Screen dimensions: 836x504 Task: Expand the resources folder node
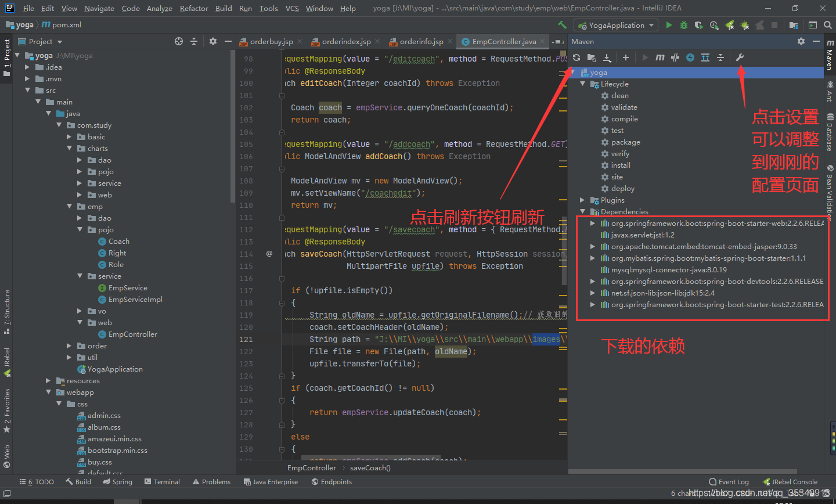(48, 381)
